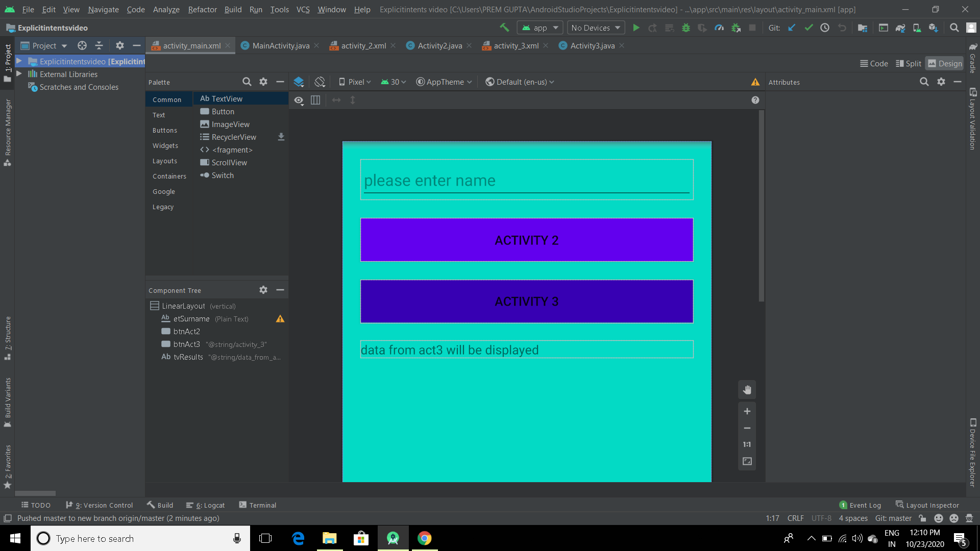The width and height of the screenshot is (980, 551).
Task: Open the Palette settings gear
Action: pos(263,82)
